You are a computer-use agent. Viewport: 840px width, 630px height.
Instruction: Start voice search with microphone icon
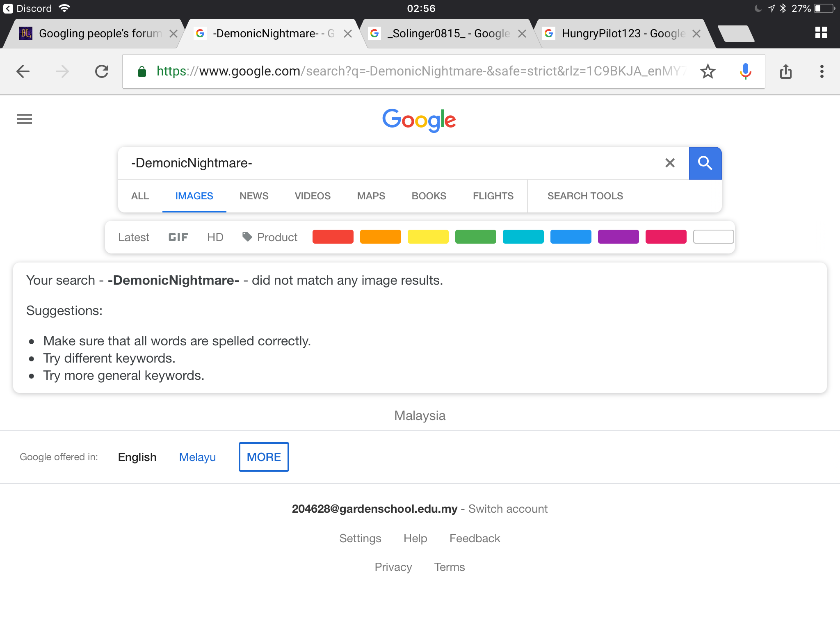[746, 71]
